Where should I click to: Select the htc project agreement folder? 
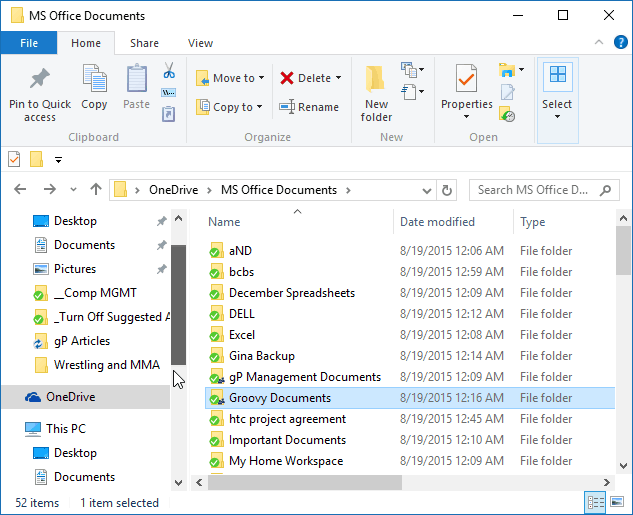pos(287,419)
